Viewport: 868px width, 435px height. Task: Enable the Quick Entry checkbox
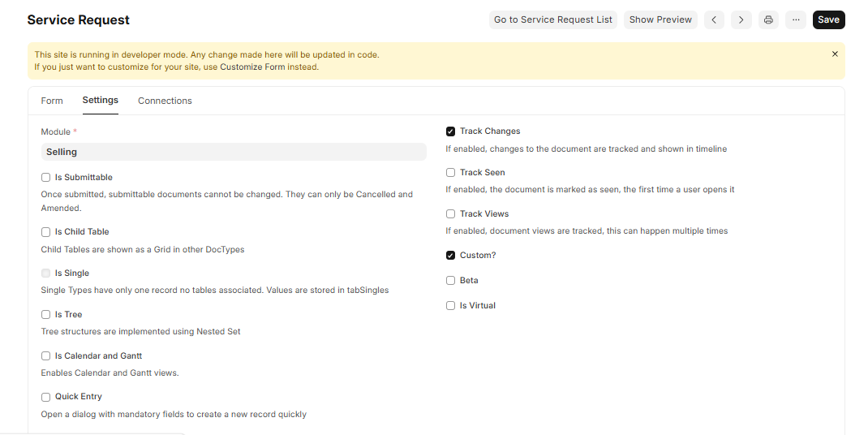46,398
